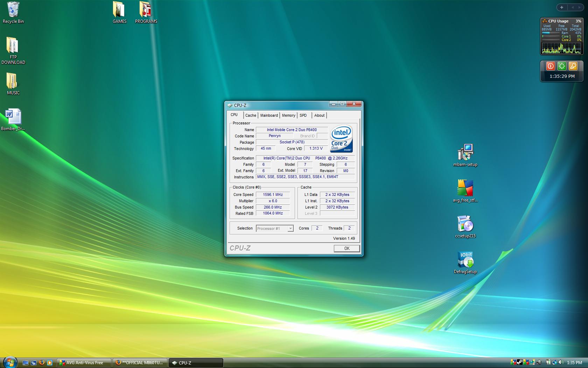Image resolution: width=588 pixels, height=368 pixels.
Task: Click the green restart gadget button
Action: coord(562,66)
